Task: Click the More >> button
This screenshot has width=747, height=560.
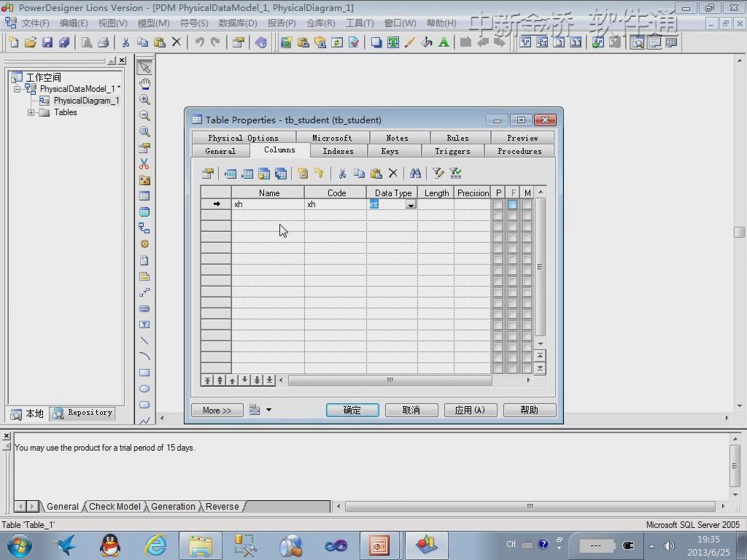Action: [217, 410]
